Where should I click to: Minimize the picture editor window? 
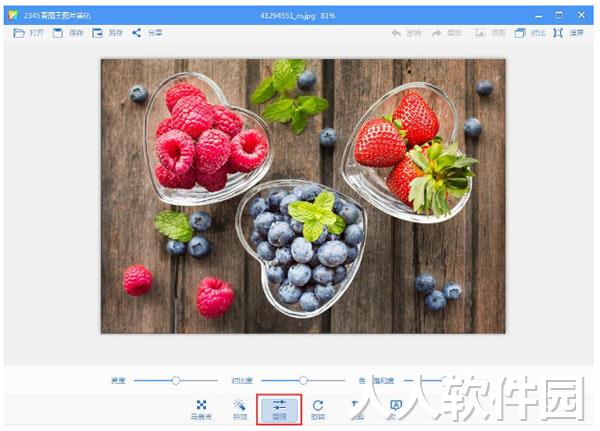pyautogui.click(x=538, y=16)
